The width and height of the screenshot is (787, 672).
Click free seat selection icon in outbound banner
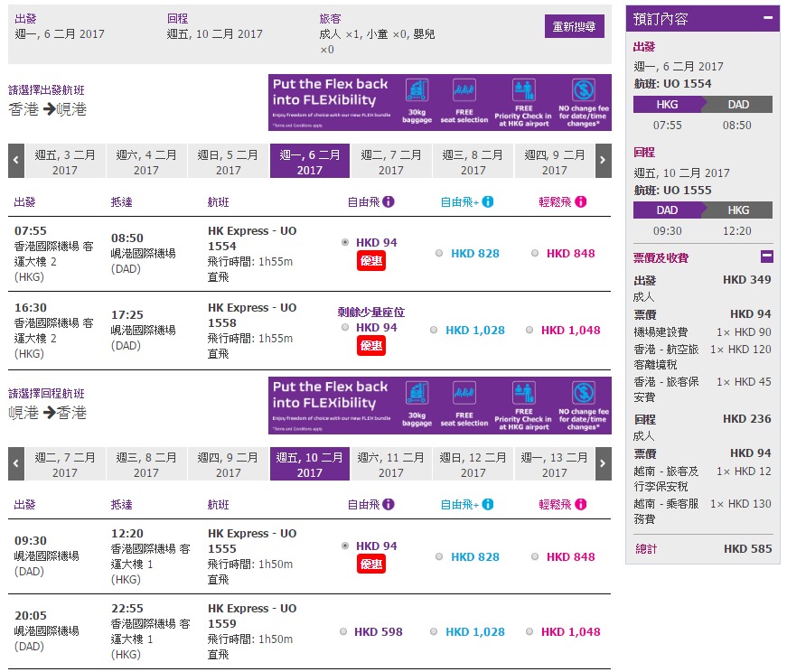click(464, 91)
